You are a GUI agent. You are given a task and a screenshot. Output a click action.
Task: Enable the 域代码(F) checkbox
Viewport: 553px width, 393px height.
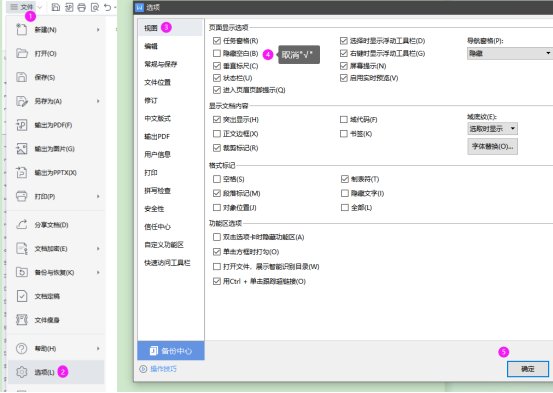(344, 120)
